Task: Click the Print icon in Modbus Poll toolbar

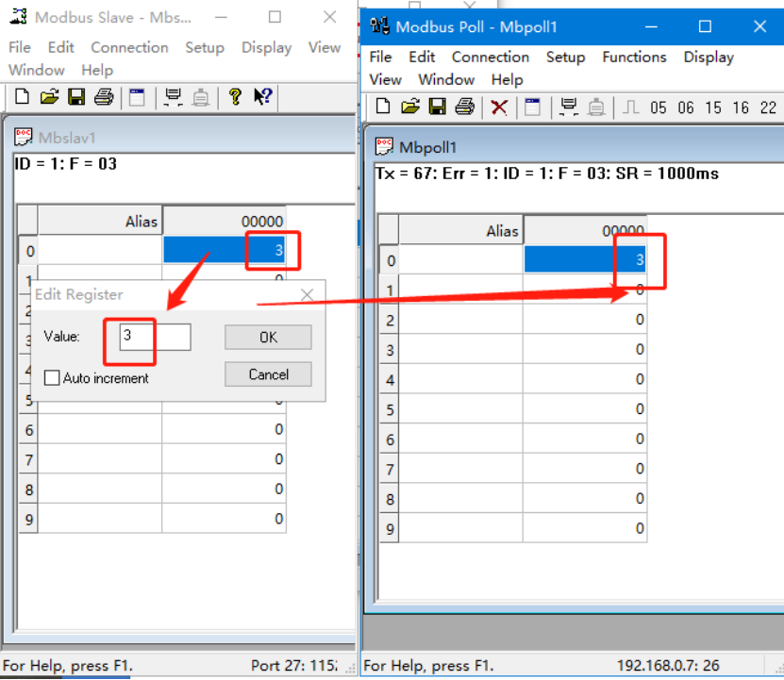Action: click(x=463, y=107)
